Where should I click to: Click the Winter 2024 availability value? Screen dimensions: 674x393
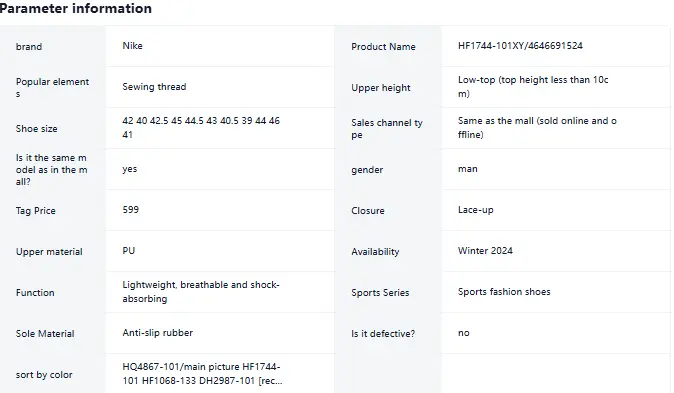point(485,251)
